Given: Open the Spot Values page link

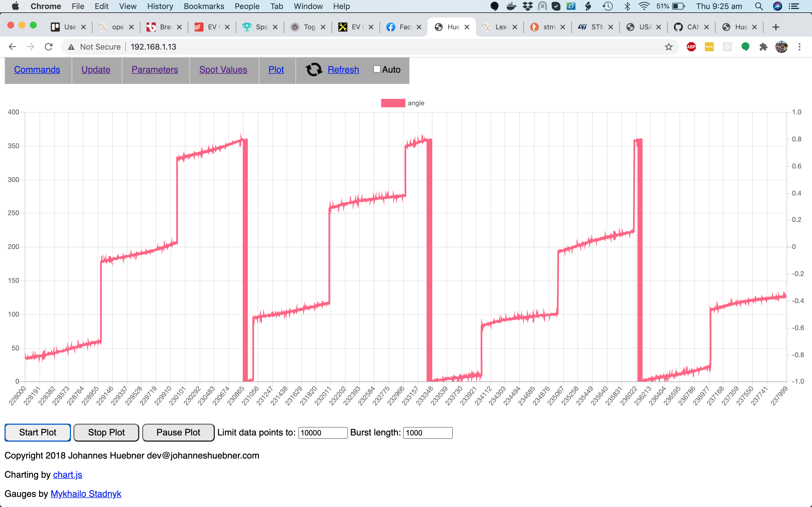Looking at the screenshot, I should click(x=223, y=69).
